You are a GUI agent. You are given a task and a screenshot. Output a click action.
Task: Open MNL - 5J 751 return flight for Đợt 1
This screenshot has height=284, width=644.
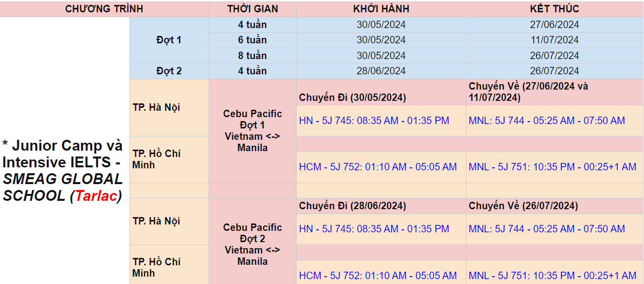pyautogui.click(x=552, y=167)
